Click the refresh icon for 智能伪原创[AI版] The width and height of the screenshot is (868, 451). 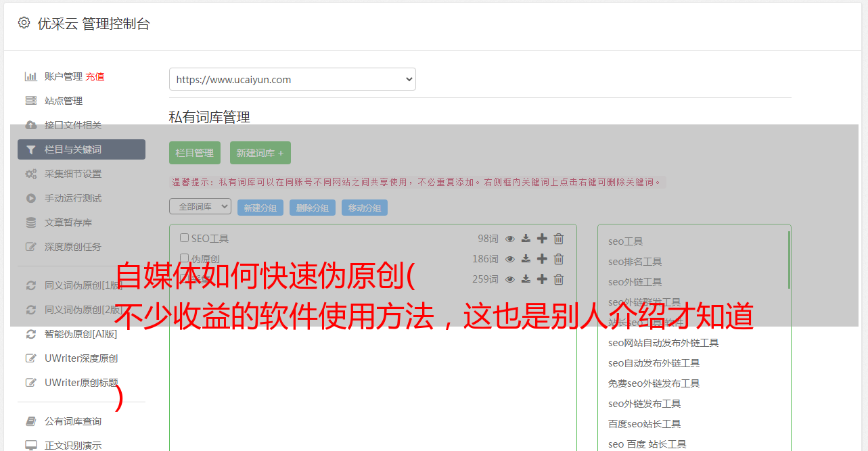click(31, 334)
